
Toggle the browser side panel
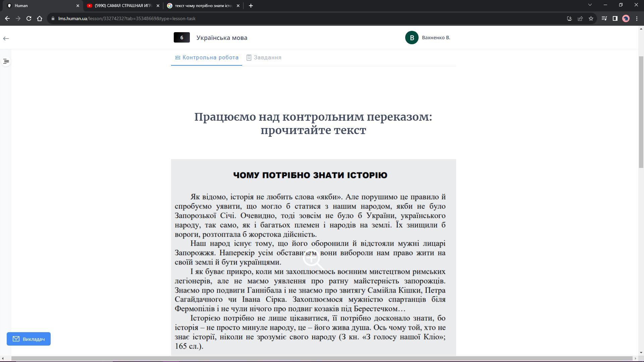[x=615, y=19]
